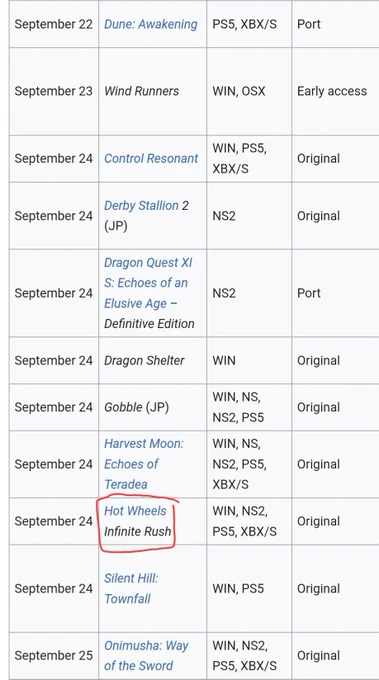Click the September 22 date cell
The height and width of the screenshot is (680, 379).
pyautogui.click(x=54, y=24)
